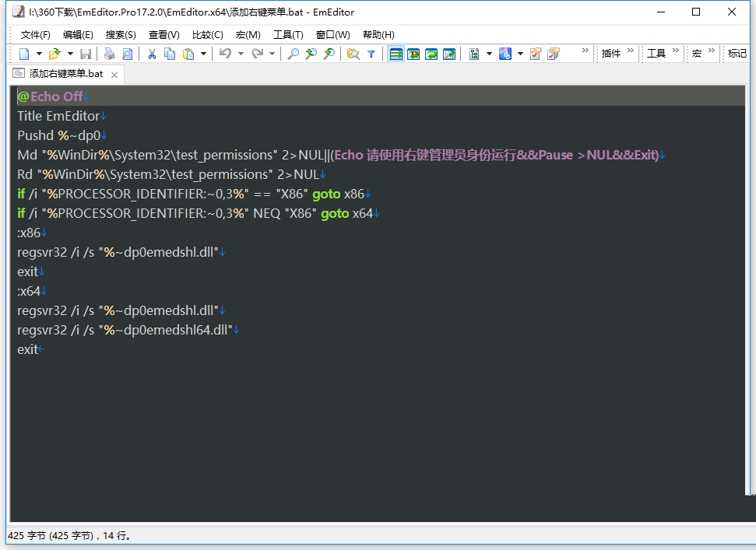Open the 文件(F) menu
This screenshot has height=550, width=756.
pos(35,34)
